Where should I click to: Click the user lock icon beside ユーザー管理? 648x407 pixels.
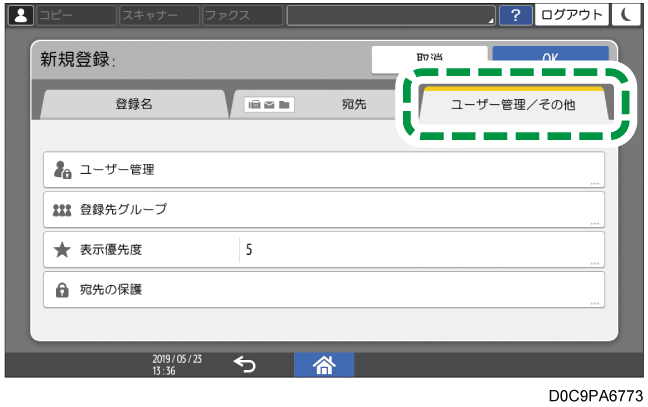pyautogui.click(x=62, y=170)
